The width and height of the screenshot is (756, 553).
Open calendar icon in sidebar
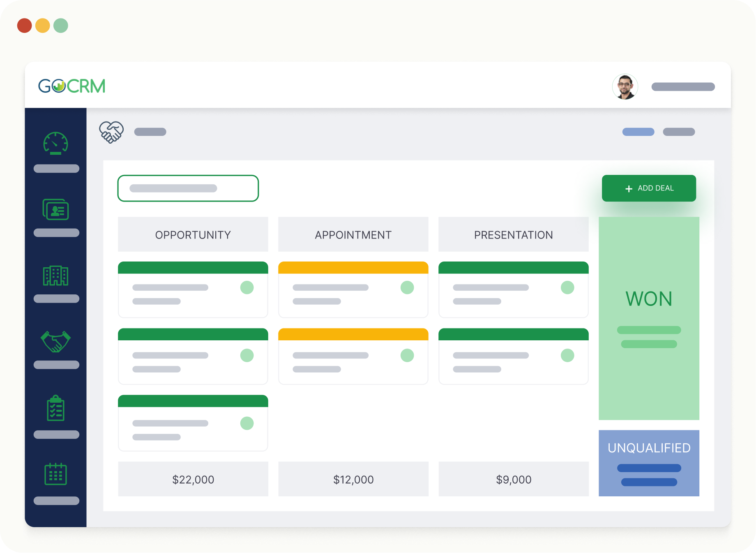click(x=56, y=474)
